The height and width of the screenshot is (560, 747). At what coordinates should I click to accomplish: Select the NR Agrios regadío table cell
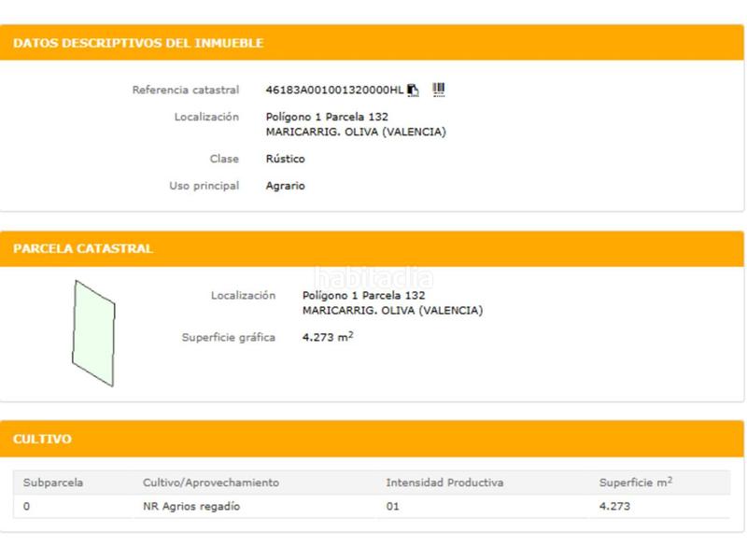pos(190,506)
